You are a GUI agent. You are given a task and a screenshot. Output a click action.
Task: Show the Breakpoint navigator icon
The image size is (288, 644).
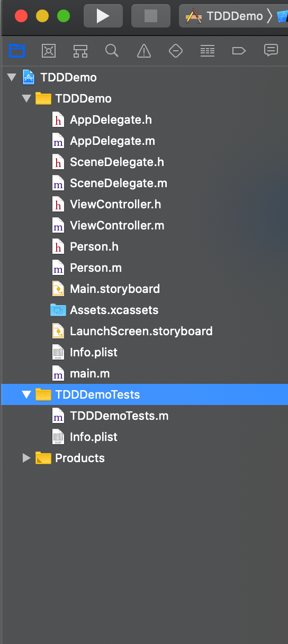click(239, 51)
